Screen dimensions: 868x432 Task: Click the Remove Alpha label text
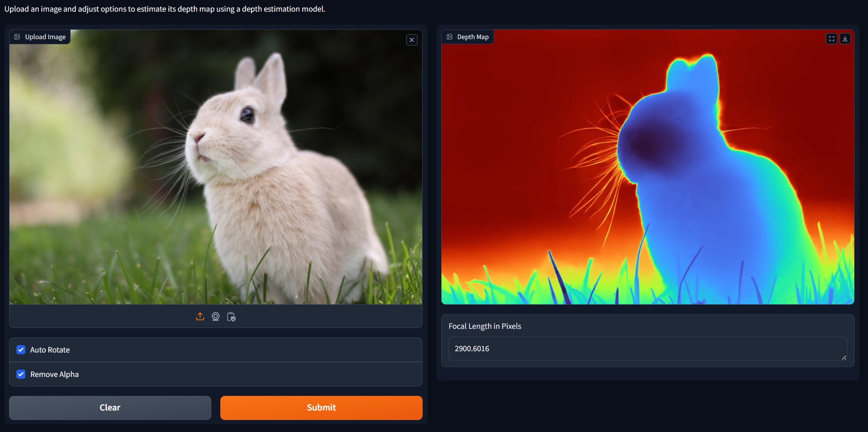pos(54,374)
